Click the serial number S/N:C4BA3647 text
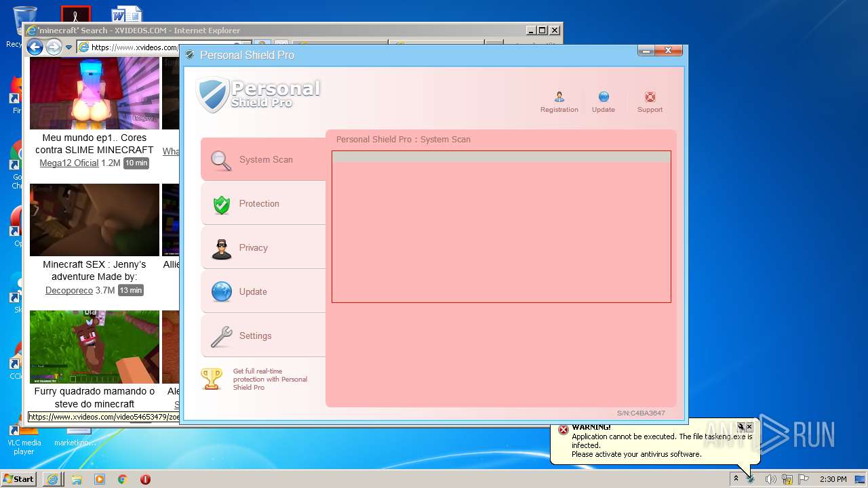868x488 pixels. point(641,413)
